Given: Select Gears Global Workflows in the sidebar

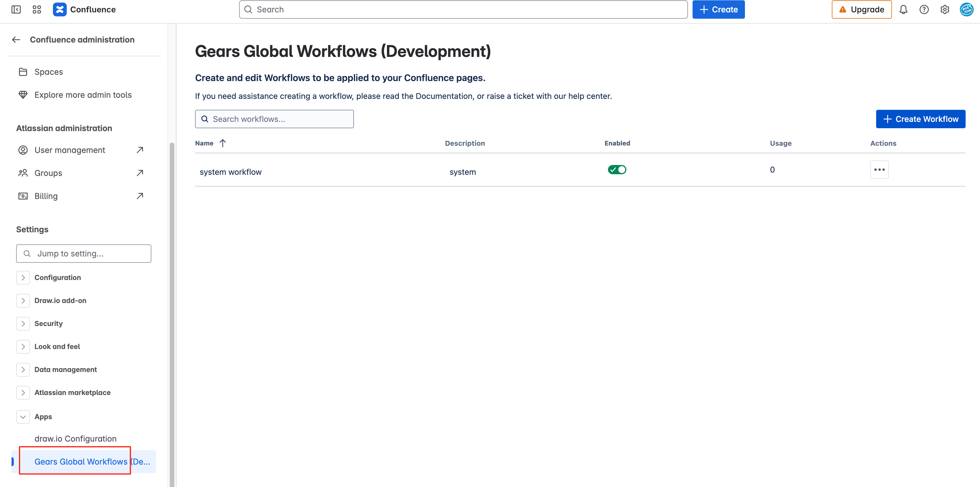Looking at the screenshot, I should pos(84,461).
